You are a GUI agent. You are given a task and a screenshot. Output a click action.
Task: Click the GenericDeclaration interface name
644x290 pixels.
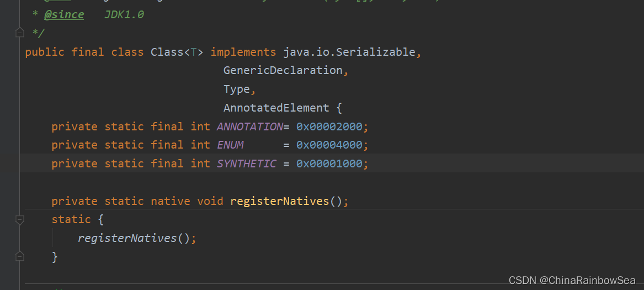(x=283, y=71)
